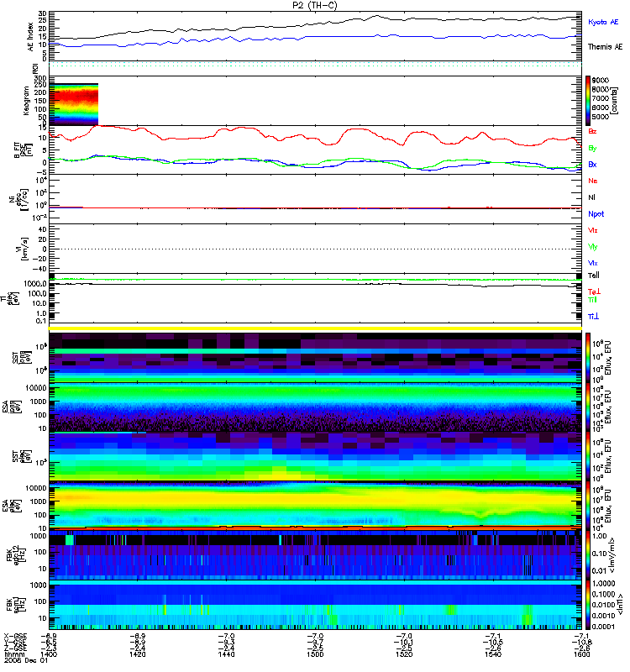Screen dimensions: 630x672
Task: Click the ESA electrons [eV] axis label
Action: 11,507
